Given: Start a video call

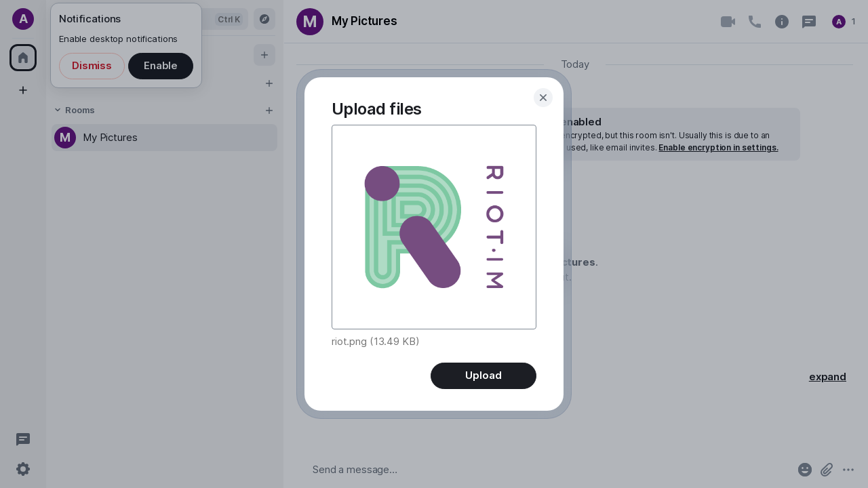Looking at the screenshot, I should pos(728,22).
